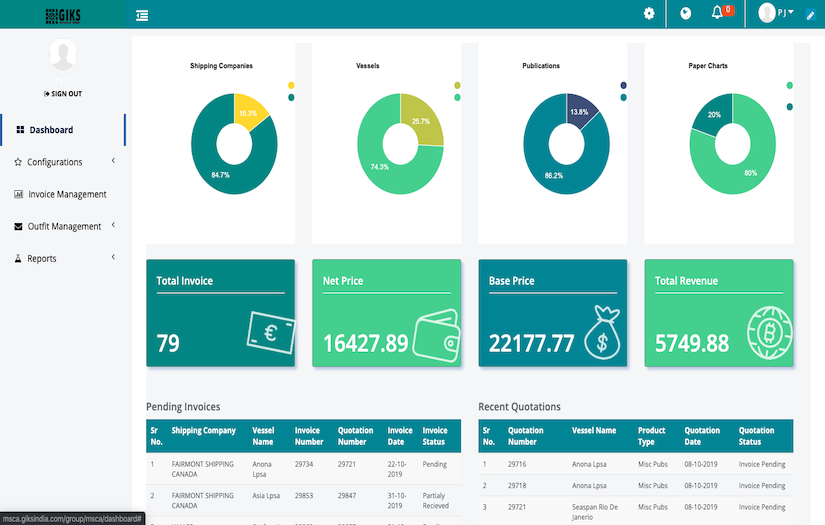825x525 pixels.
Task: Open Invoice Management from sidebar
Action: click(x=67, y=194)
